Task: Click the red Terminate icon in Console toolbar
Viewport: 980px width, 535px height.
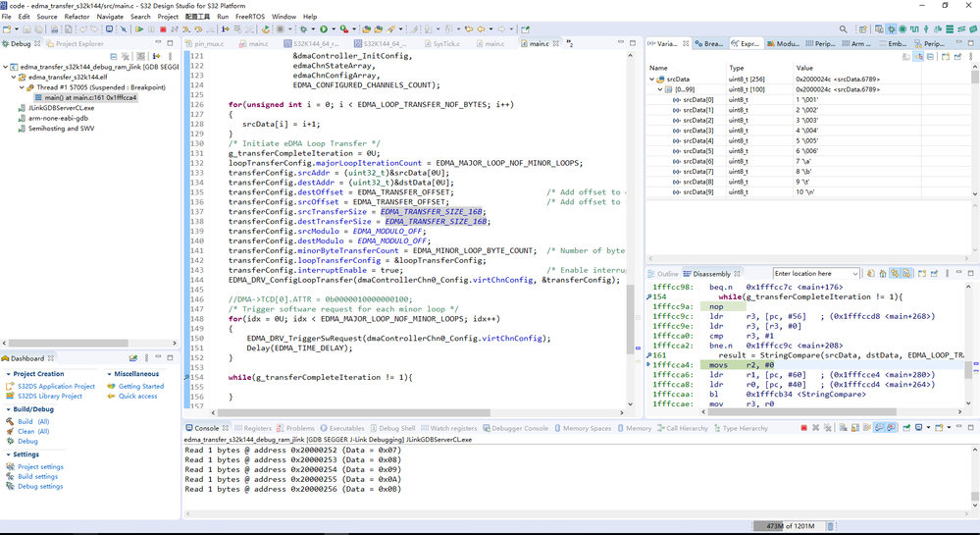Action: [x=803, y=428]
